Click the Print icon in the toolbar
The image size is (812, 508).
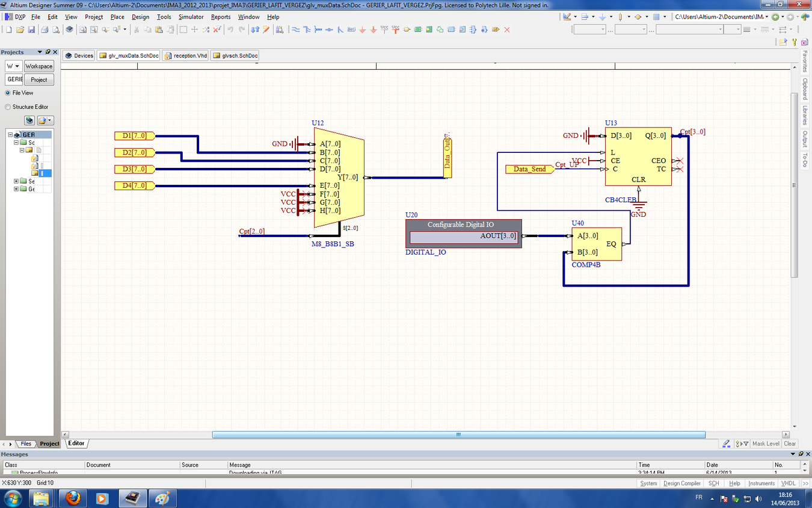45,29
